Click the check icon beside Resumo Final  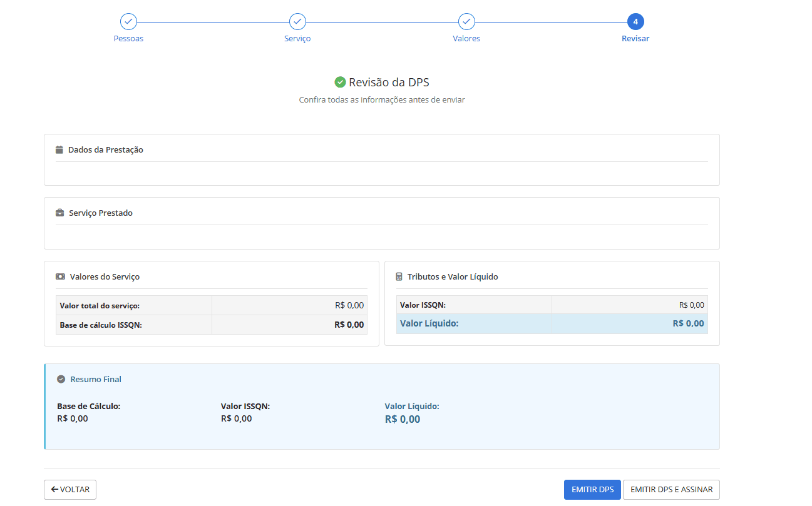tap(61, 380)
